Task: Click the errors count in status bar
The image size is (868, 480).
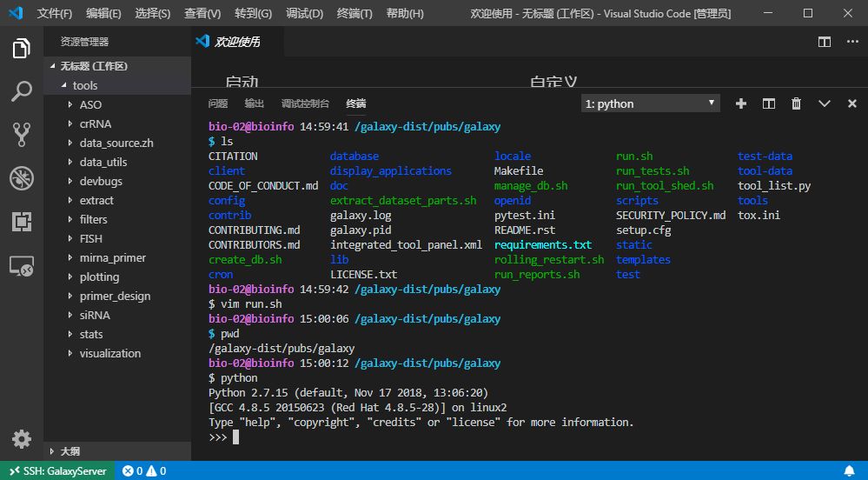Action: point(132,471)
